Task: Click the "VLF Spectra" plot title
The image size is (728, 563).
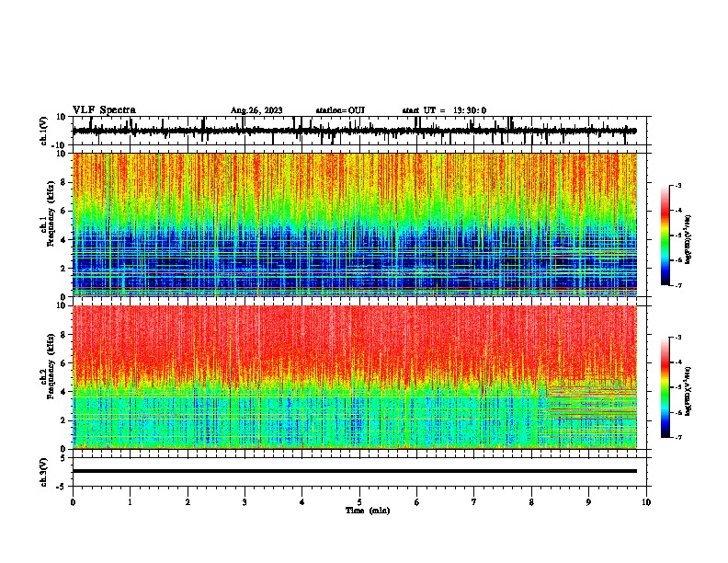Action: (x=104, y=110)
